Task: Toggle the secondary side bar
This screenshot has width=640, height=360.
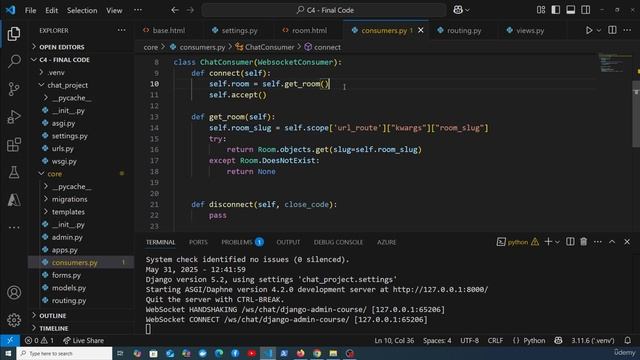Action: tap(586, 10)
